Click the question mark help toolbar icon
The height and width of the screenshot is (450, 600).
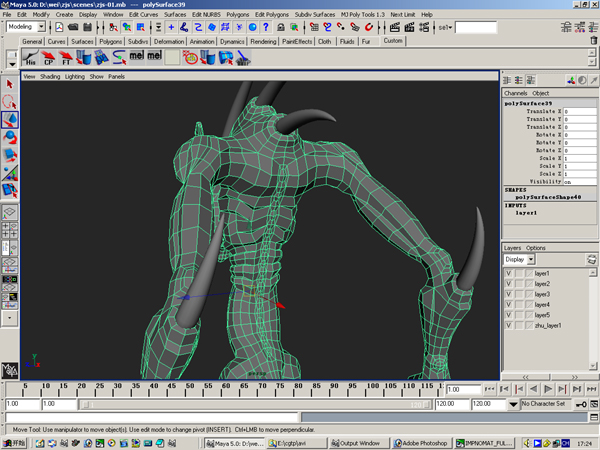(266, 27)
